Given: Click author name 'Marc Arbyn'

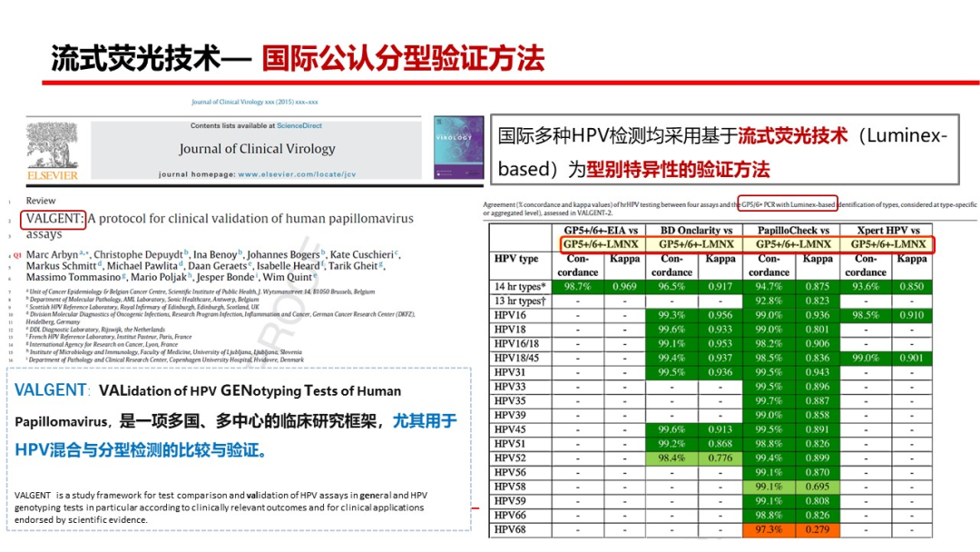Looking at the screenshot, I should (x=52, y=254).
